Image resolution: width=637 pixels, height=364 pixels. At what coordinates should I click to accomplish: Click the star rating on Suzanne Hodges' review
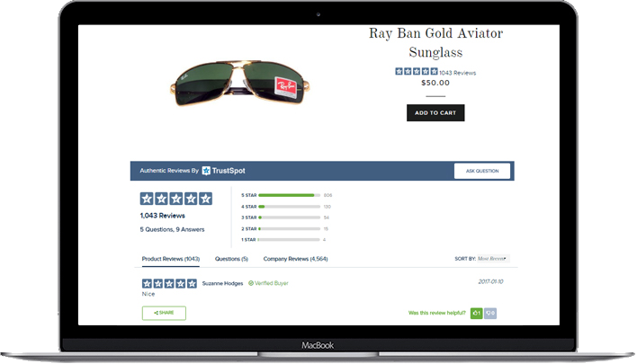point(169,283)
